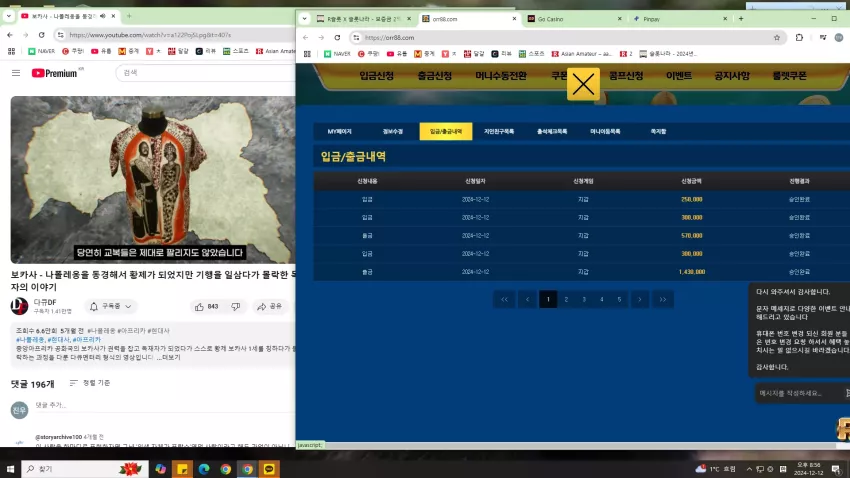Image resolution: width=850 pixels, height=478 pixels.
Task: Open the 머니수동전환 menu item
Action: point(501,76)
